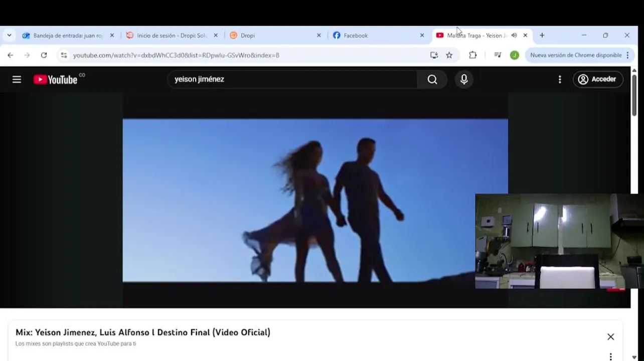Click the webcam overlay thumbnail
The height and width of the screenshot is (361, 644).
click(x=559, y=241)
